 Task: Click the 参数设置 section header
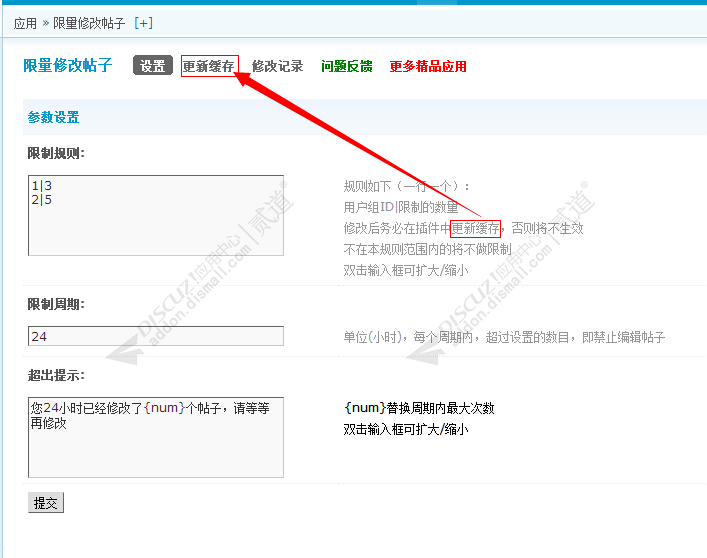coord(53,117)
